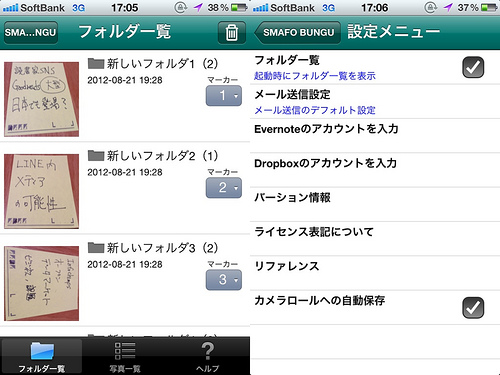Image resolution: width=500 pixels, height=375 pixels.
Task: Open Dropboxのアカウントを入力 row
Action: pyautogui.click(x=375, y=170)
